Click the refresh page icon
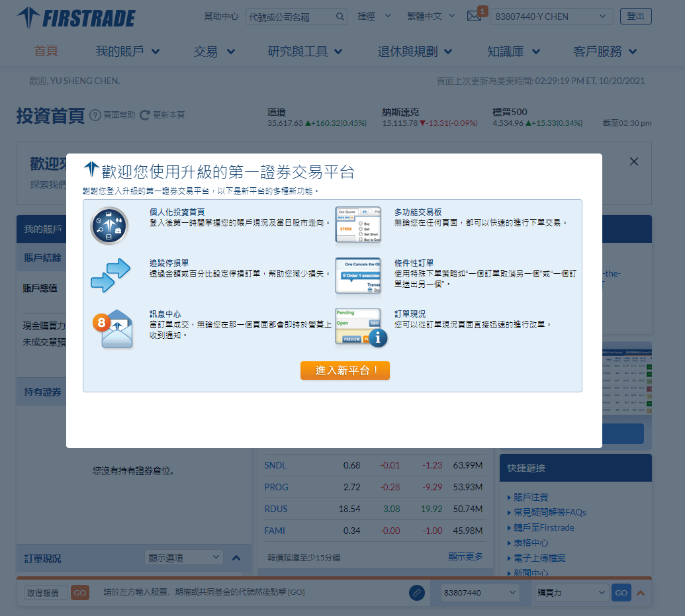Image resolution: width=685 pixels, height=616 pixels. (144, 115)
